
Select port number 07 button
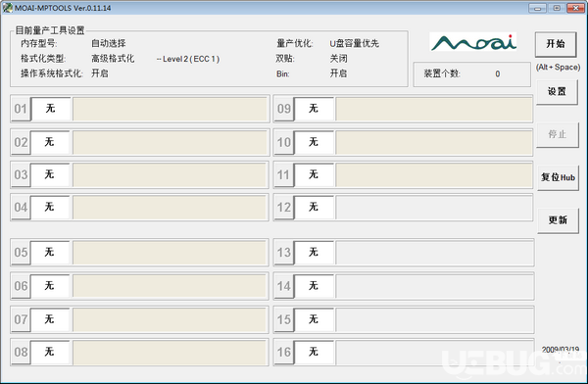[x=21, y=319]
